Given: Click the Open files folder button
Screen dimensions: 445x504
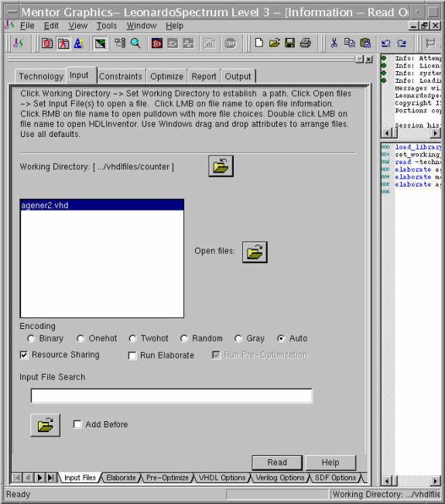Looking at the screenshot, I should (255, 252).
